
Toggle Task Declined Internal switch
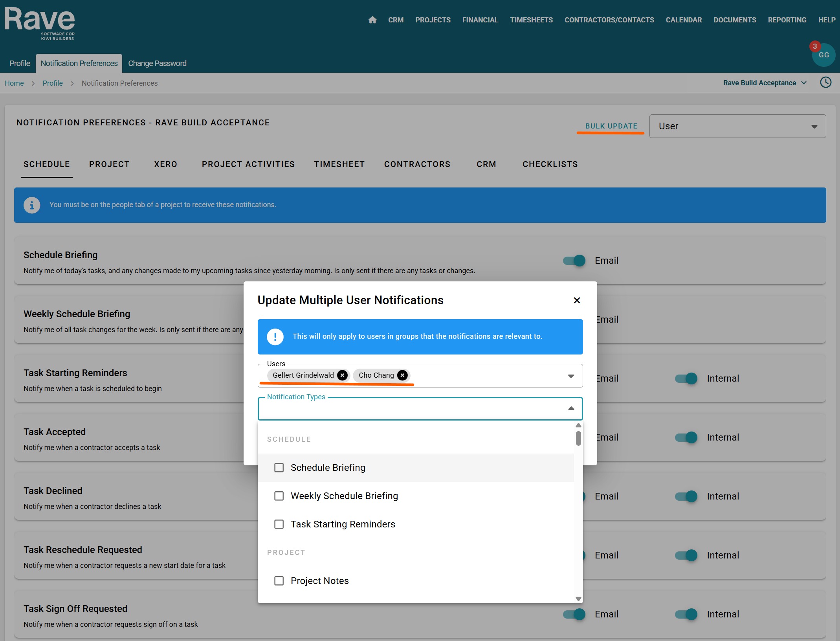[686, 496]
